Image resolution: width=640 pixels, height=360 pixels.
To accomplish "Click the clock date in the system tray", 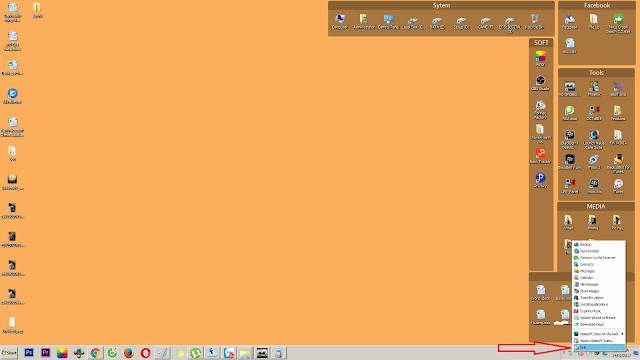I will (621, 356).
